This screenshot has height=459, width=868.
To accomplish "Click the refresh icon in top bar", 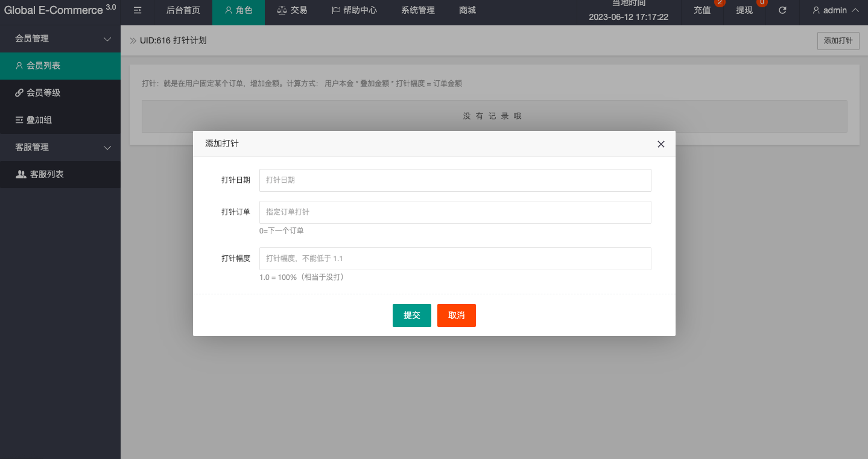I will tap(782, 10).
